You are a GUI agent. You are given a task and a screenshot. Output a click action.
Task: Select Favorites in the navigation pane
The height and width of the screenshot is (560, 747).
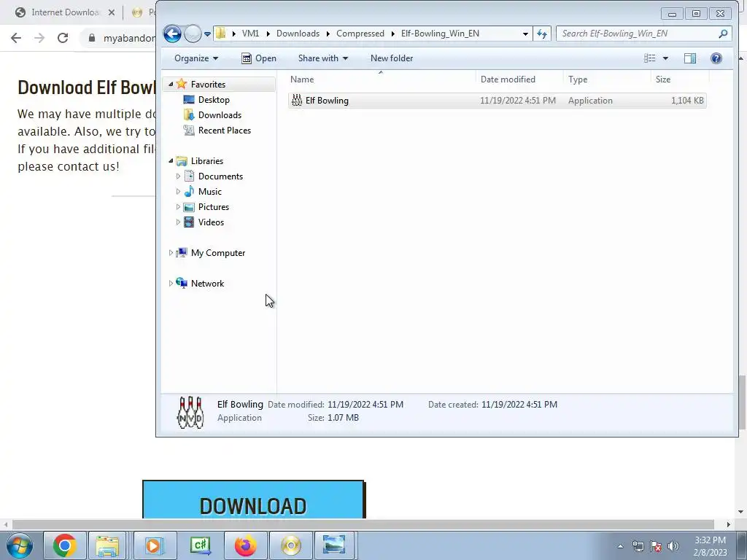(x=208, y=85)
